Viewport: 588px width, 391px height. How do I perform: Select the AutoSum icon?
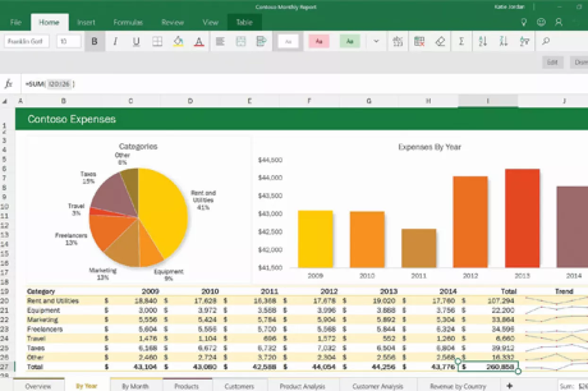pyautogui.click(x=461, y=41)
